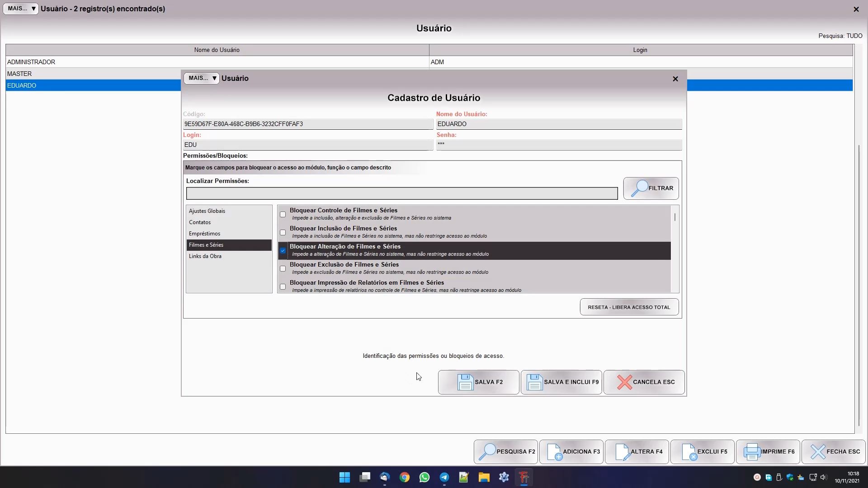The height and width of the screenshot is (488, 868).
Task: Click the Localizar Permissões search field
Action: coord(401,193)
